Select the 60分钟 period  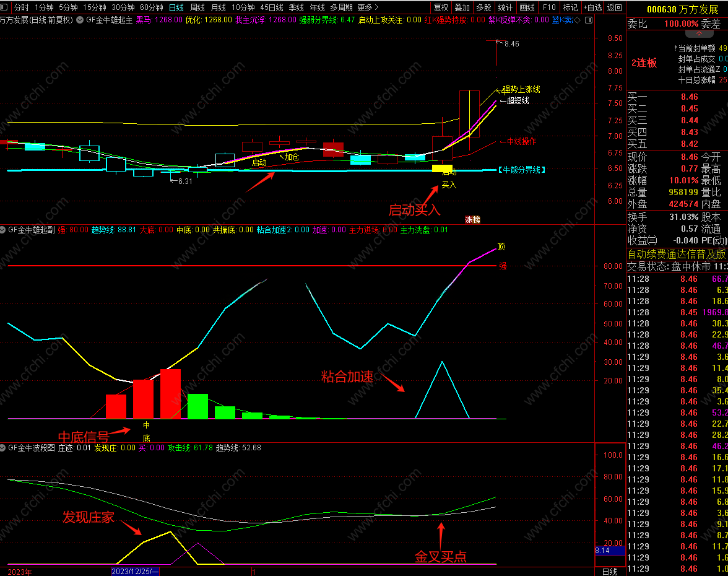(x=151, y=7)
